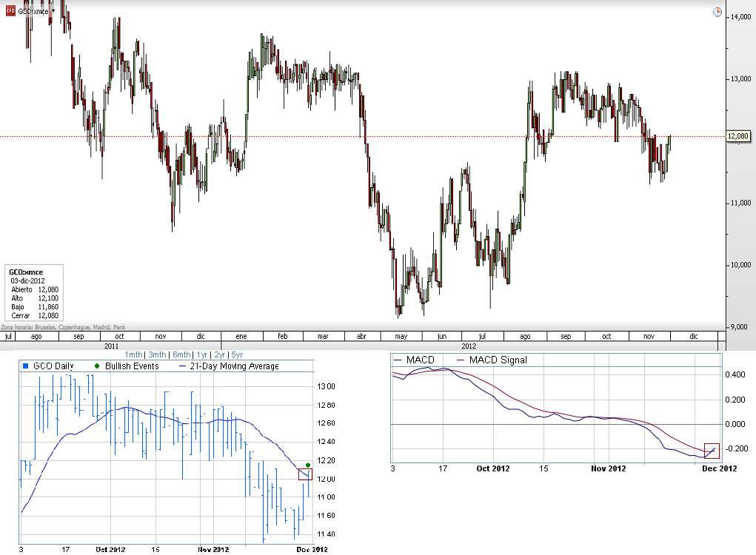This screenshot has height=555, width=756.
Task: Click the green Bullish Events legend dot
Action: (x=96, y=366)
